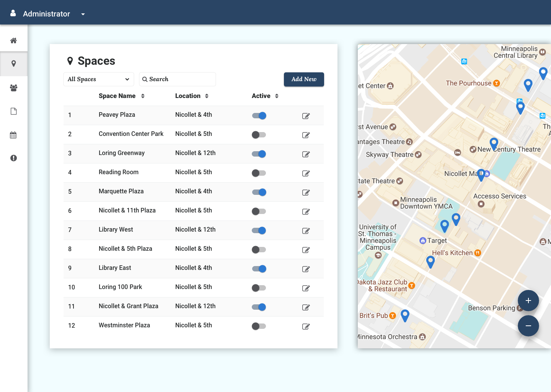Open the Alerts exclamation icon in sidebar
551x392 pixels.
click(x=13, y=158)
